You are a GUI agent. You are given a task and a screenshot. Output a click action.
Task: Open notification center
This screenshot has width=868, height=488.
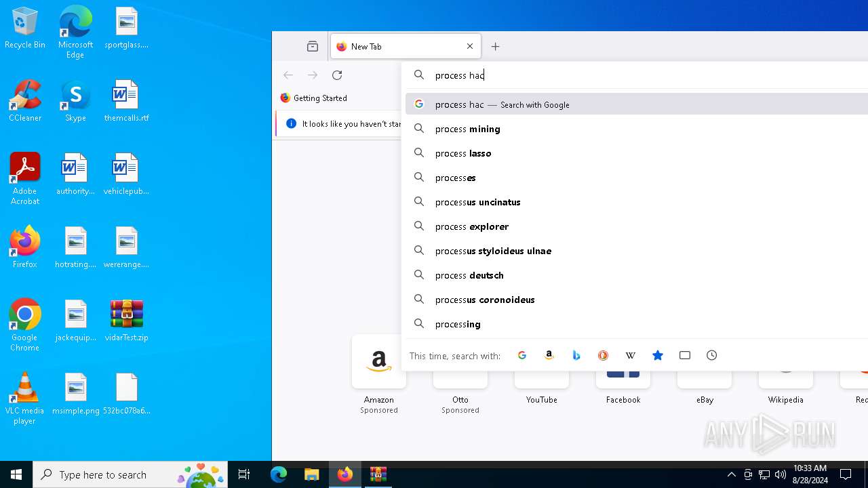[846, 474]
